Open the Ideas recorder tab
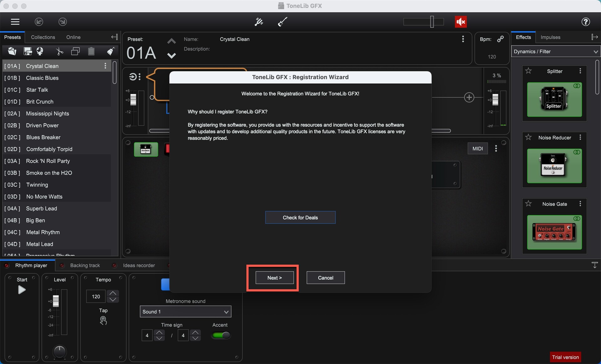 (x=139, y=265)
